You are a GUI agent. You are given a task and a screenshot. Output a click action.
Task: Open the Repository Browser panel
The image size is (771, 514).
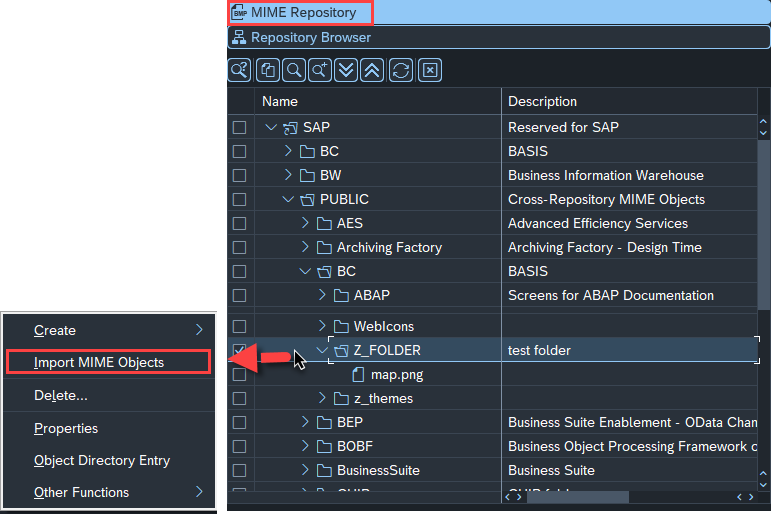point(310,37)
